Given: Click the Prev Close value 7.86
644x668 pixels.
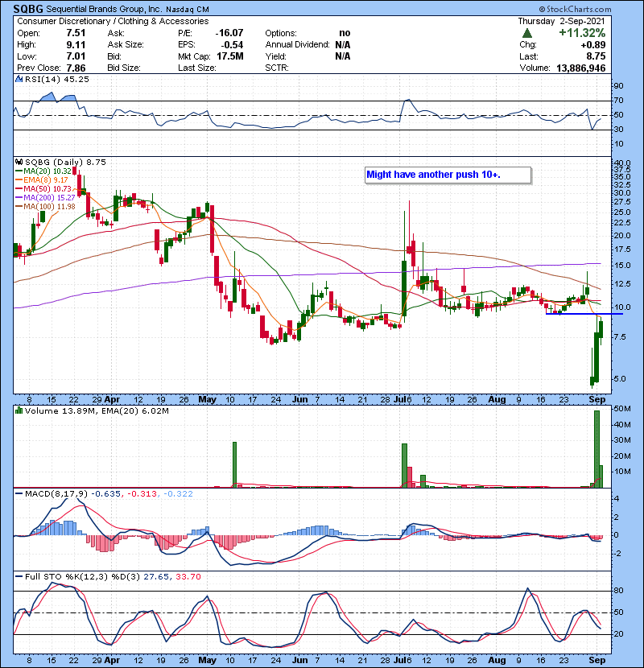Looking at the screenshot, I should coord(76,68).
